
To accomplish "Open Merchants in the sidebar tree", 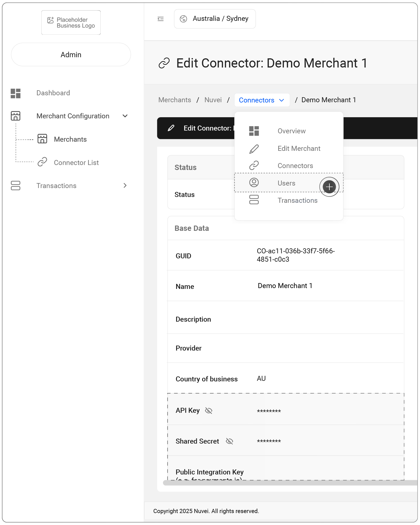I will click(70, 139).
